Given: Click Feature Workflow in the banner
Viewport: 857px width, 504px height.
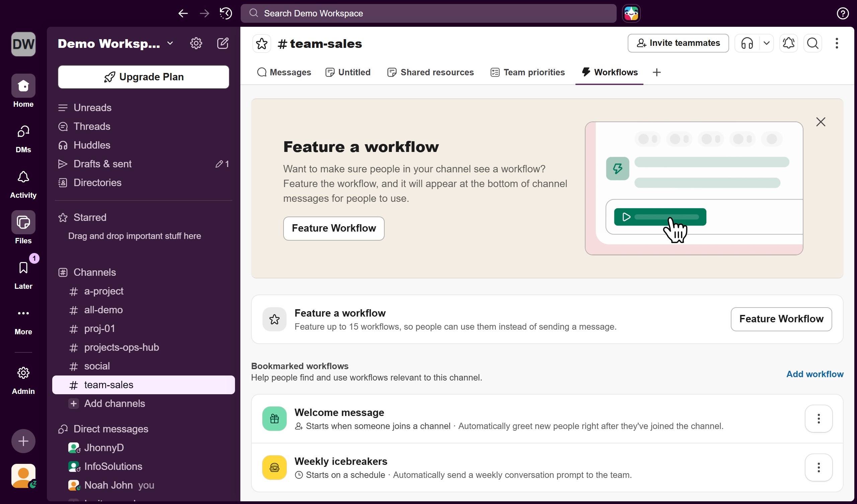Looking at the screenshot, I should click(x=334, y=229).
